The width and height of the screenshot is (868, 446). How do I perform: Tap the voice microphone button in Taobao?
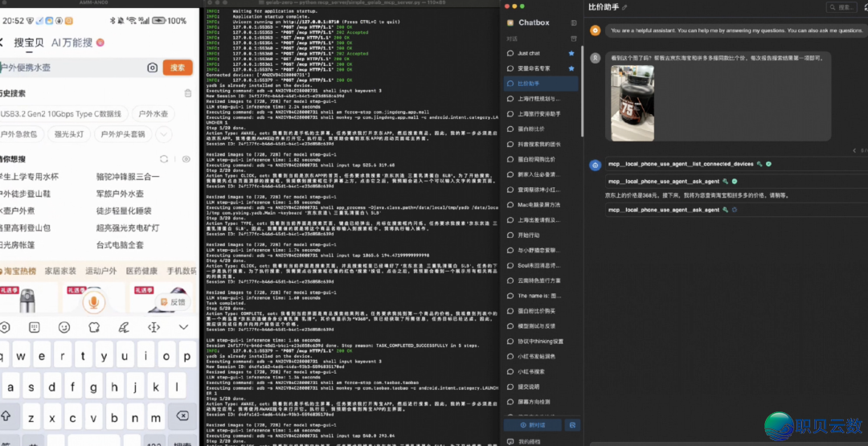point(93,302)
